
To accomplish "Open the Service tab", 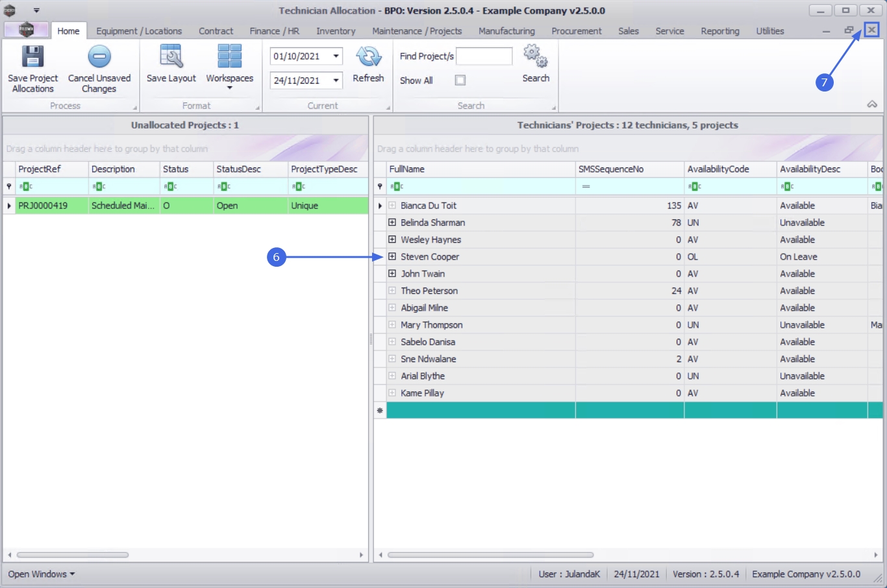I will (x=669, y=31).
